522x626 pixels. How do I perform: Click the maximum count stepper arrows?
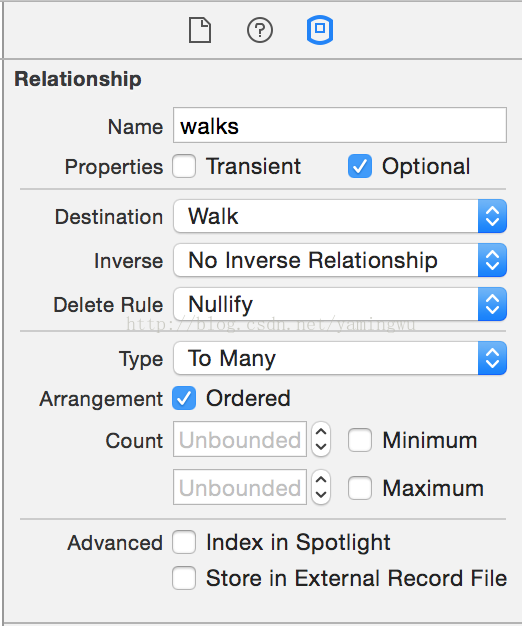click(x=321, y=487)
